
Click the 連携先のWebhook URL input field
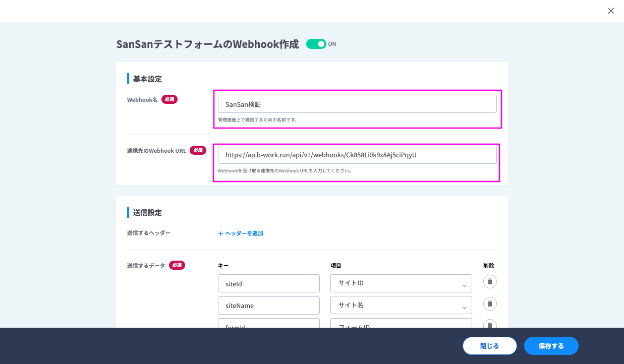tap(357, 155)
